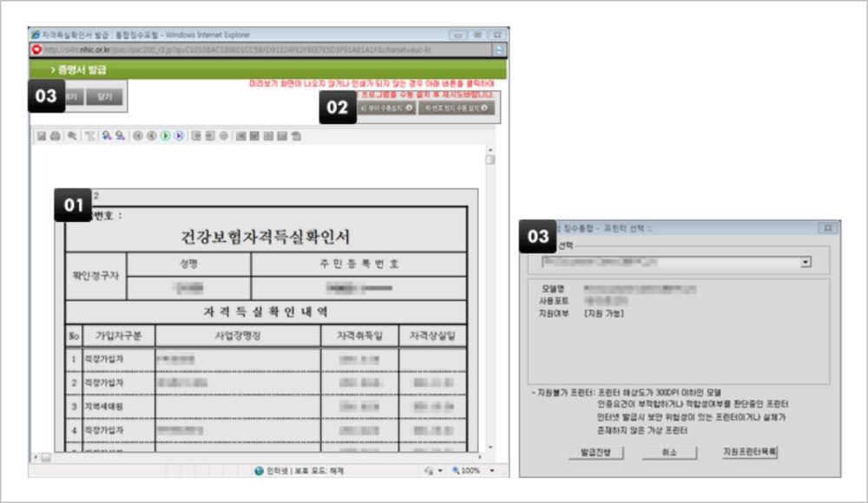Image resolution: width=868 pixels, height=503 pixels.
Task: Go to first page with toolbar arrow
Action: (x=138, y=135)
